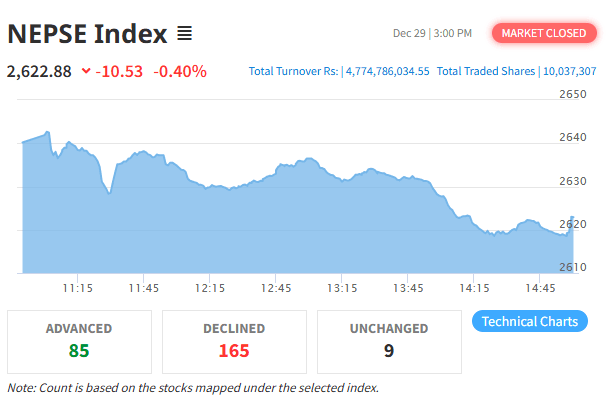
Task: Open the index list menu icon
Action: (x=184, y=34)
